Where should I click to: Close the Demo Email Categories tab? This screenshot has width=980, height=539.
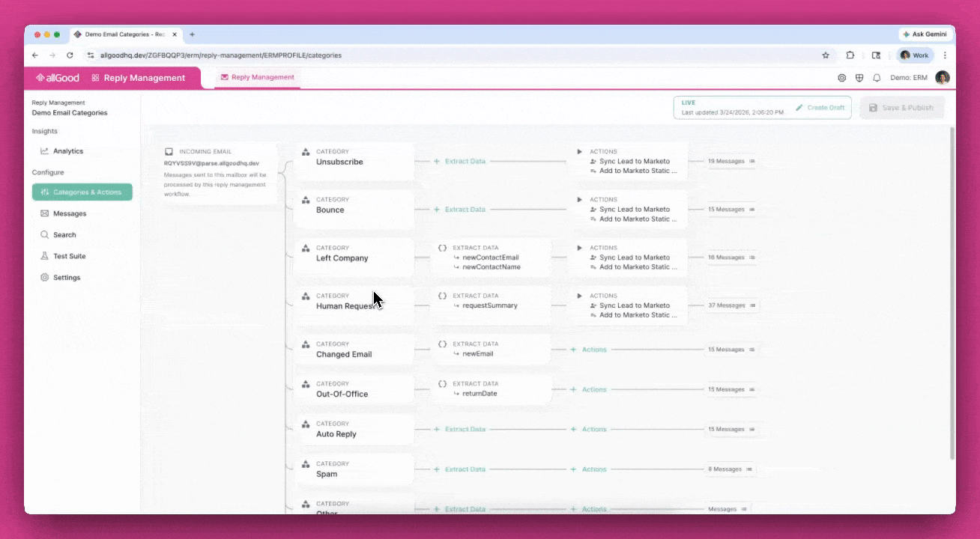[x=175, y=34]
